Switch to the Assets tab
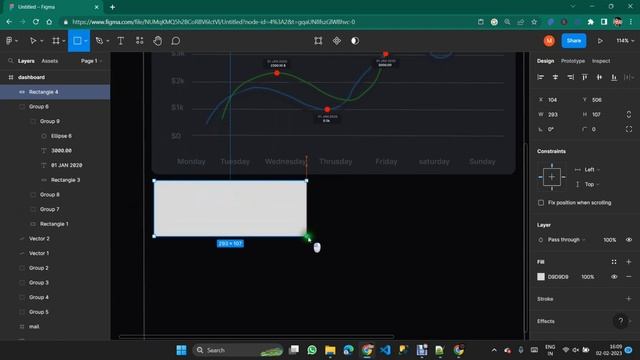The width and height of the screenshot is (640, 360). (x=50, y=61)
